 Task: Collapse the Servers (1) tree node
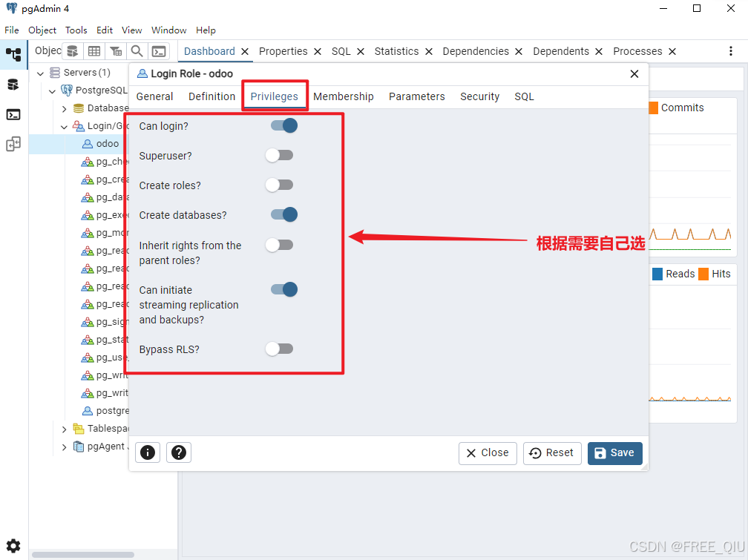point(41,73)
